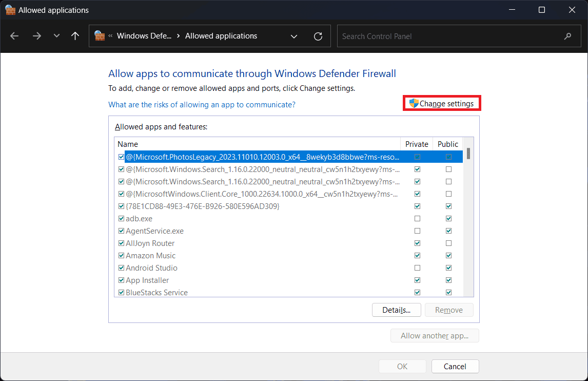Toggle Public for Microsoft.PhotosLegacy entry
The image size is (588, 381).
[x=448, y=157]
